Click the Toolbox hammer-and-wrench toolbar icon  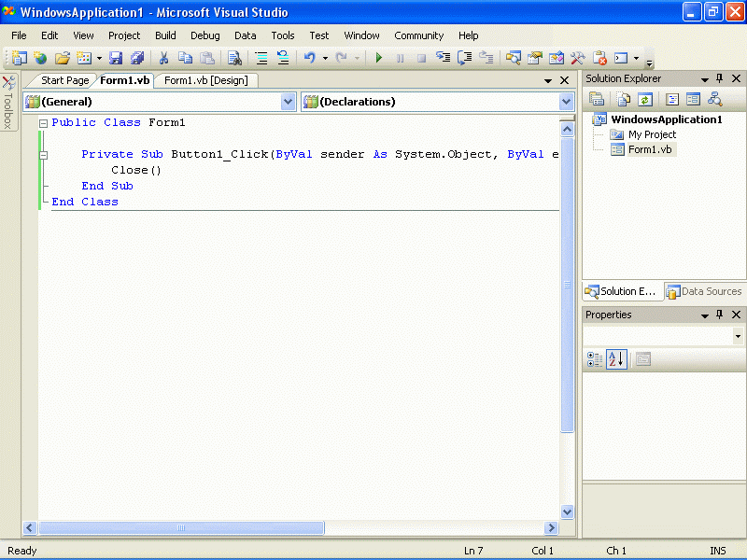coord(577,58)
